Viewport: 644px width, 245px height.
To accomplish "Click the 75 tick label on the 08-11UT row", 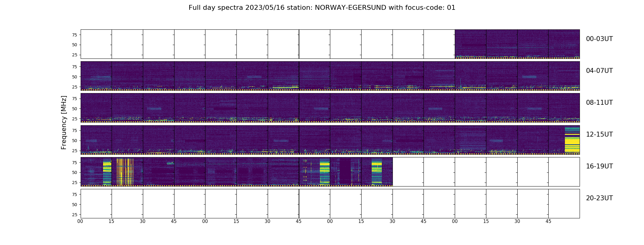I will [x=75, y=99].
